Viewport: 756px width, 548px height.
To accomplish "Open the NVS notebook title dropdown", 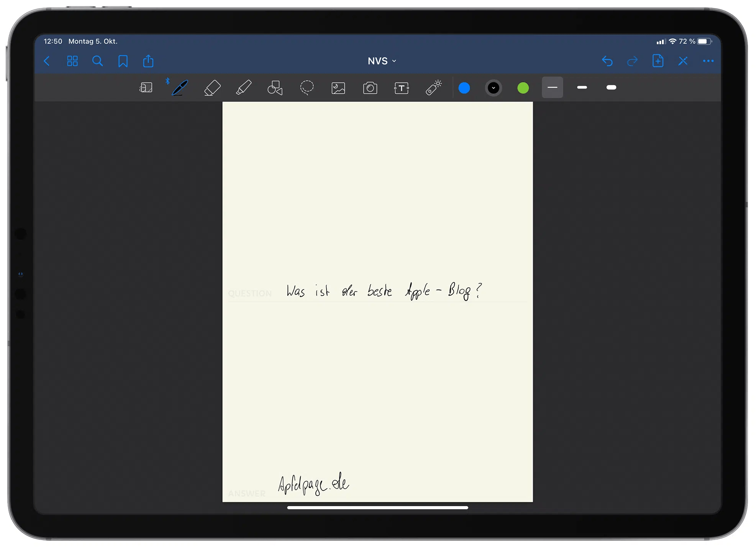I will click(x=382, y=61).
